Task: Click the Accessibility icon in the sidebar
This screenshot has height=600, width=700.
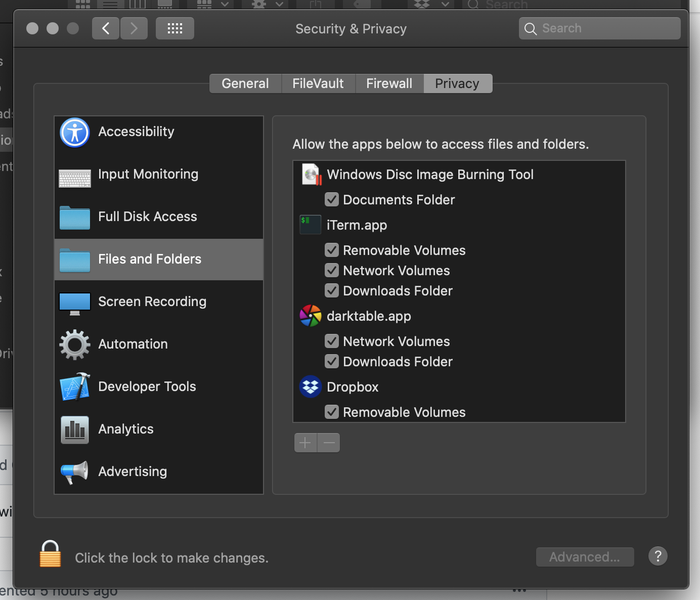Action: pyautogui.click(x=75, y=133)
